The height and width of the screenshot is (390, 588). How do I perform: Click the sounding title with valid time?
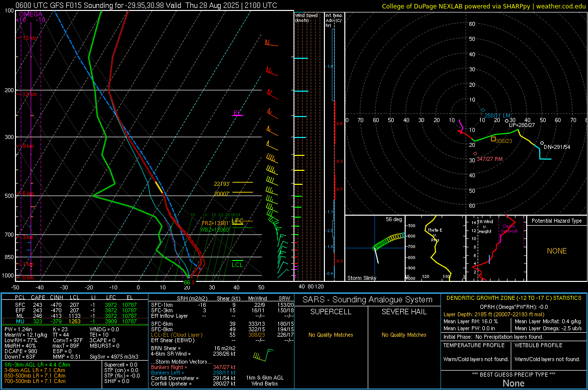(x=146, y=5)
